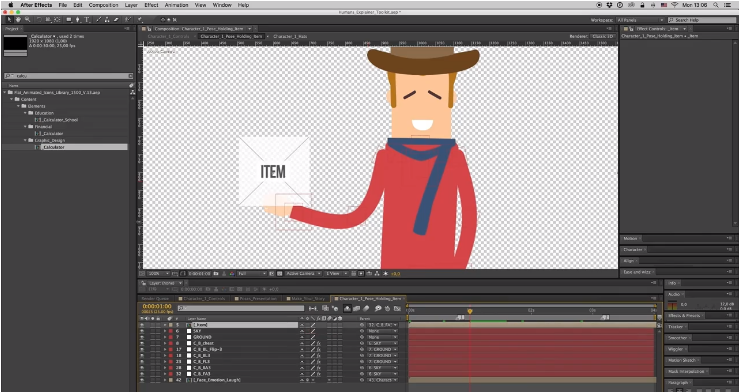Click the channel RGB icon in viewer
This screenshot has width=739, height=392.
click(232, 273)
